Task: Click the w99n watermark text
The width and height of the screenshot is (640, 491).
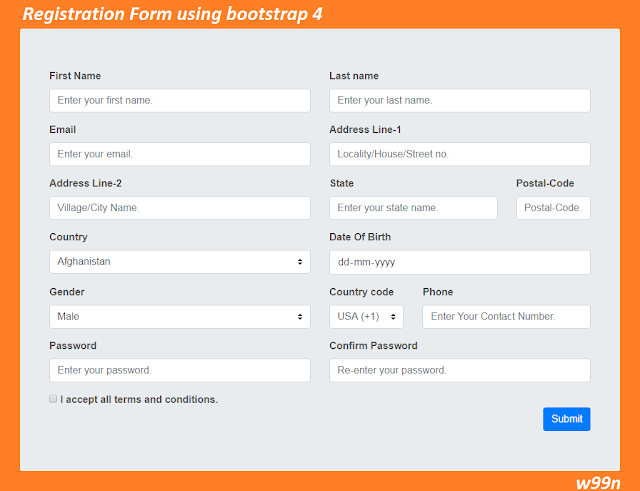Action: (x=599, y=481)
